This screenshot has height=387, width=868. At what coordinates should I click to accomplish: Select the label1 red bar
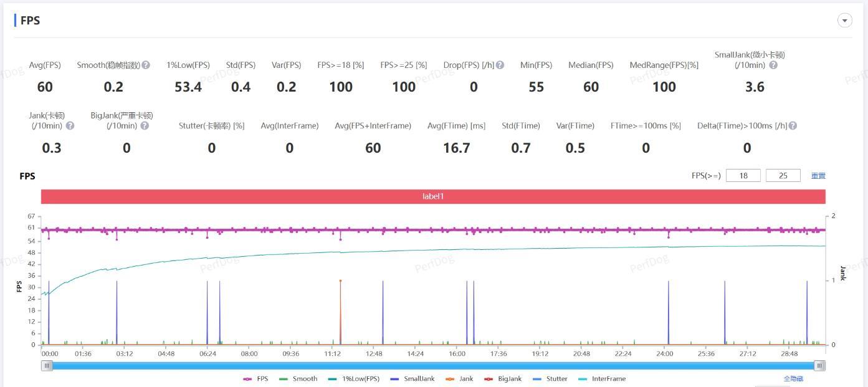433,196
